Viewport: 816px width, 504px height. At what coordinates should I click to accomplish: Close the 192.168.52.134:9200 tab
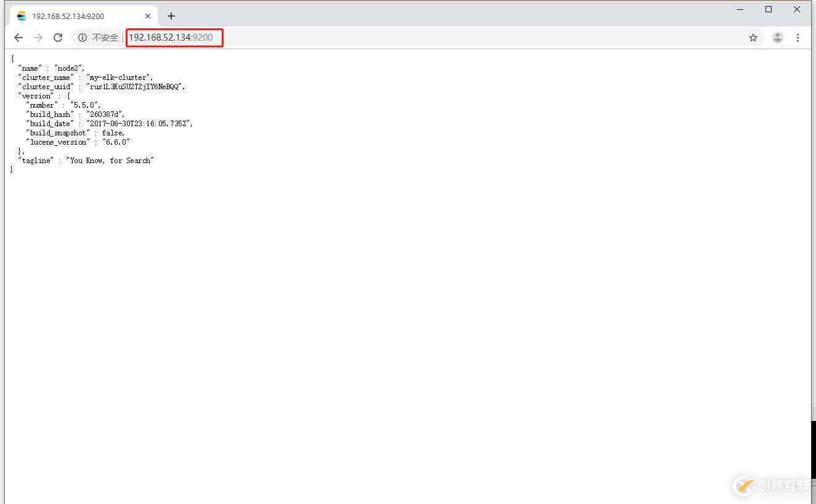(148, 16)
